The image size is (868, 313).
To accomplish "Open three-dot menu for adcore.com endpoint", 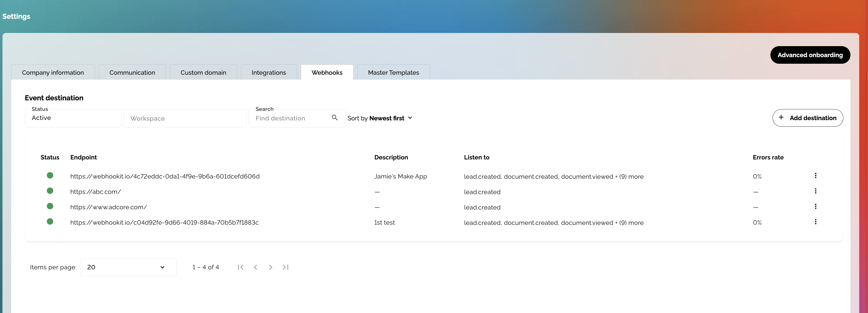I will [x=816, y=206].
